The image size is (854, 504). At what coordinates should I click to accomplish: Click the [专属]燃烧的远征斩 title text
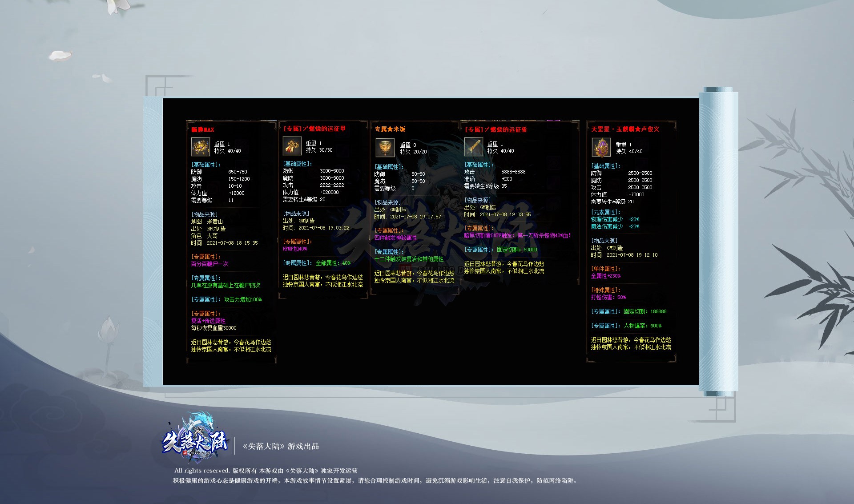(496, 129)
